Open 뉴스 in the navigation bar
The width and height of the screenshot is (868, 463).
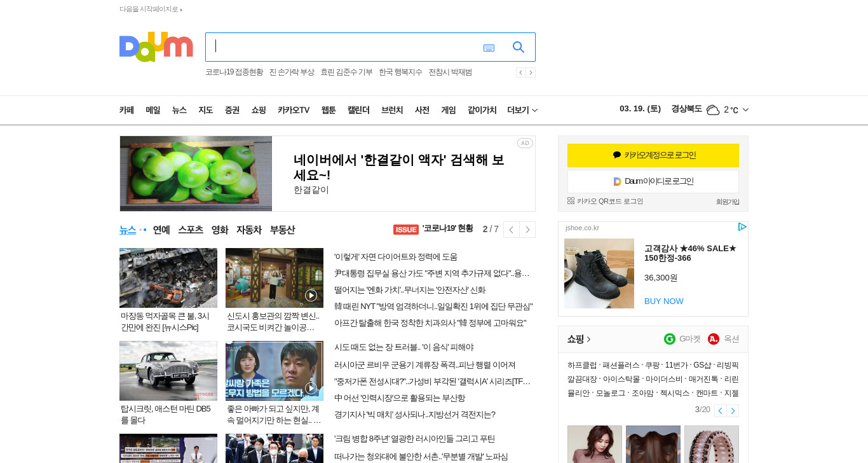pyautogui.click(x=179, y=110)
